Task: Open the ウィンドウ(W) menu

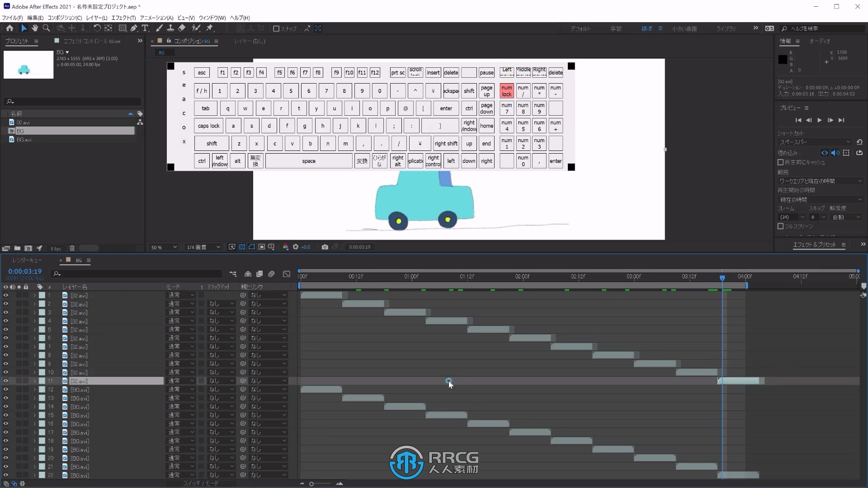Action: coord(212,18)
